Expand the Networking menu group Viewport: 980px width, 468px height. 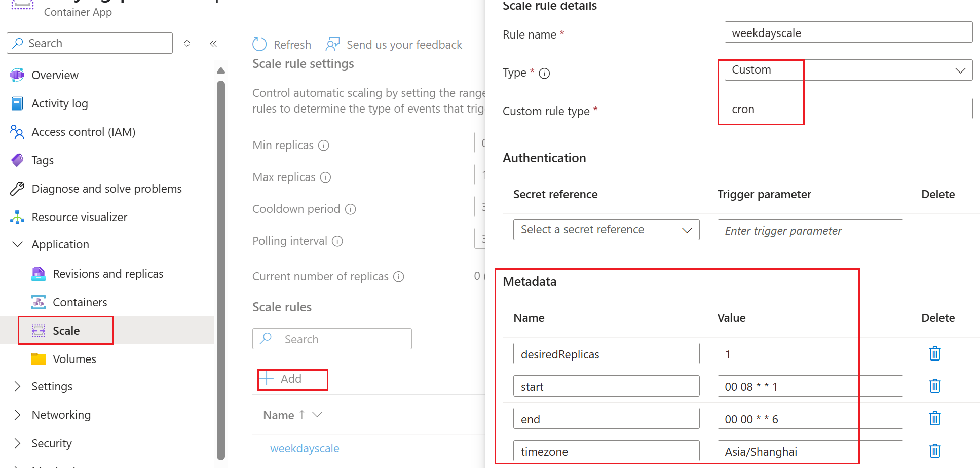coord(18,415)
